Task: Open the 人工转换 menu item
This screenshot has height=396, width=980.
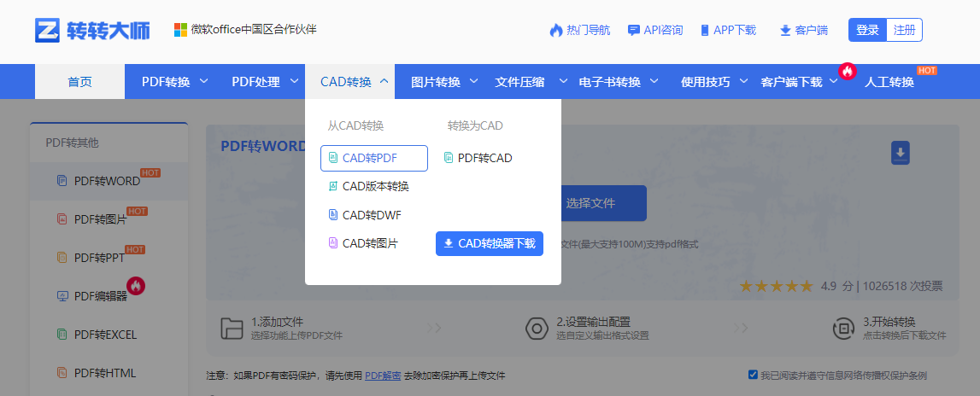Action: [x=889, y=82]
